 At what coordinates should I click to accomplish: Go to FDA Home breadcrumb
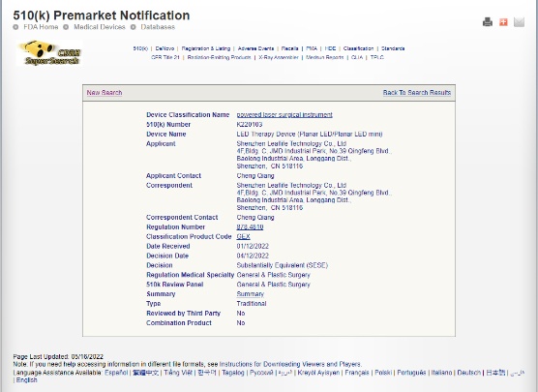tap(41, 27)
